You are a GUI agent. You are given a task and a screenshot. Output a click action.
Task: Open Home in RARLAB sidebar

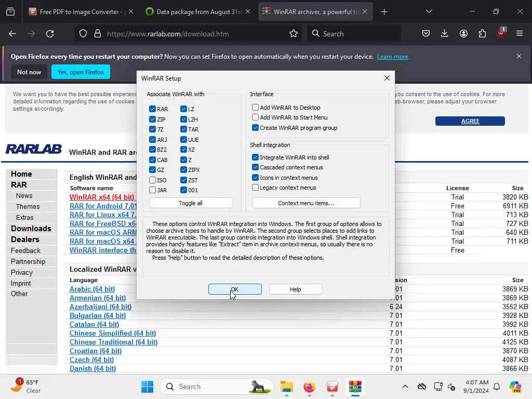click(x=21, y=174)
